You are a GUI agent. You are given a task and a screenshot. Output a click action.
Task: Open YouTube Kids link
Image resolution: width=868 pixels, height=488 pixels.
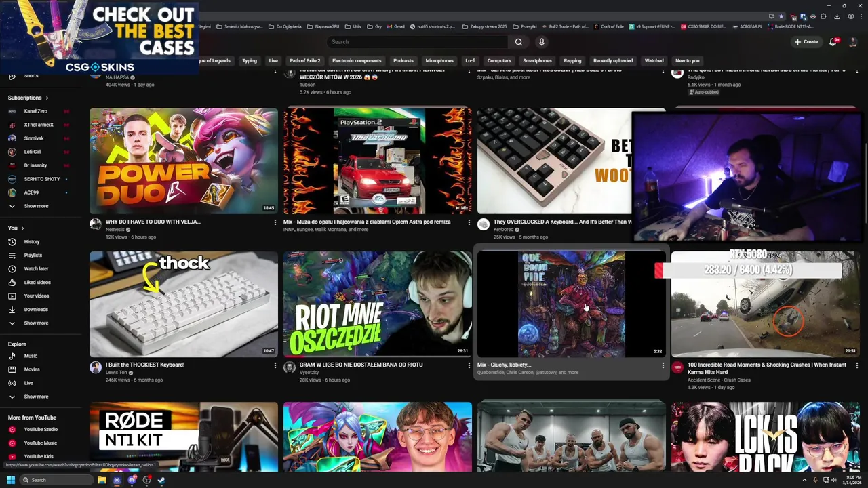coord(39,456)
